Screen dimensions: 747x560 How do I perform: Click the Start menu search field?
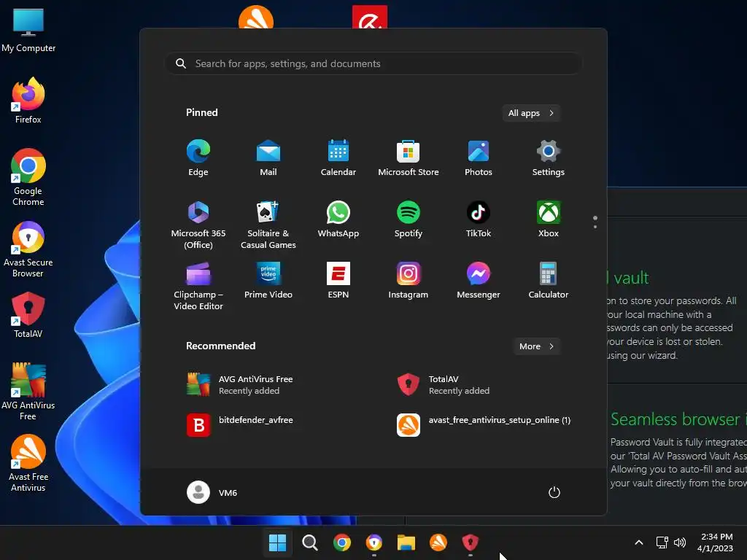373,63
